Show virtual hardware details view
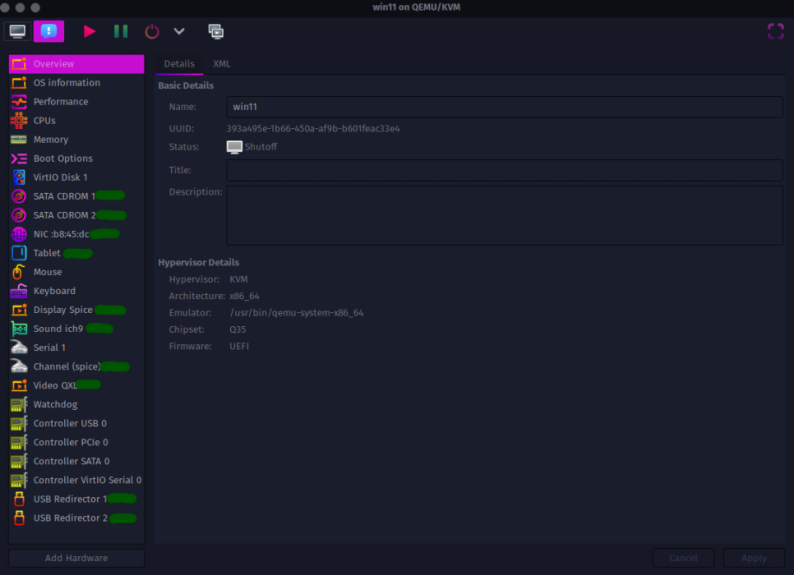794x575 pixels. click(49, 31)
